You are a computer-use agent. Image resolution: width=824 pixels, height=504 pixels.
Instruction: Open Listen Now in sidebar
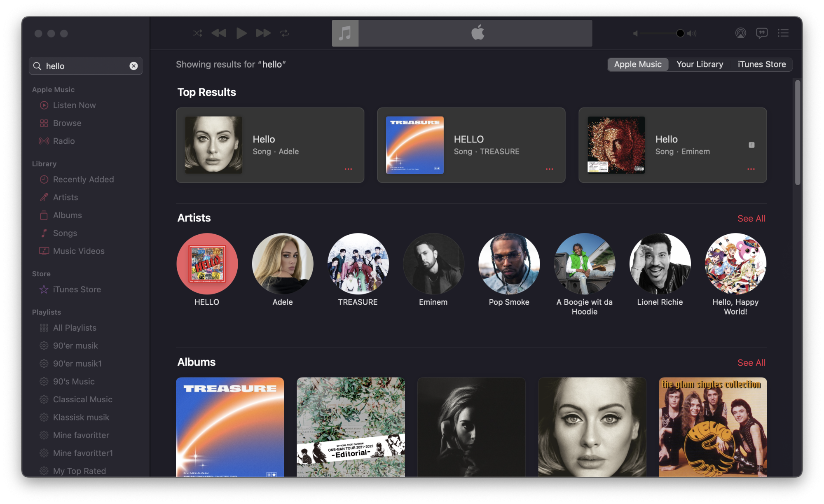coord(74,105)
